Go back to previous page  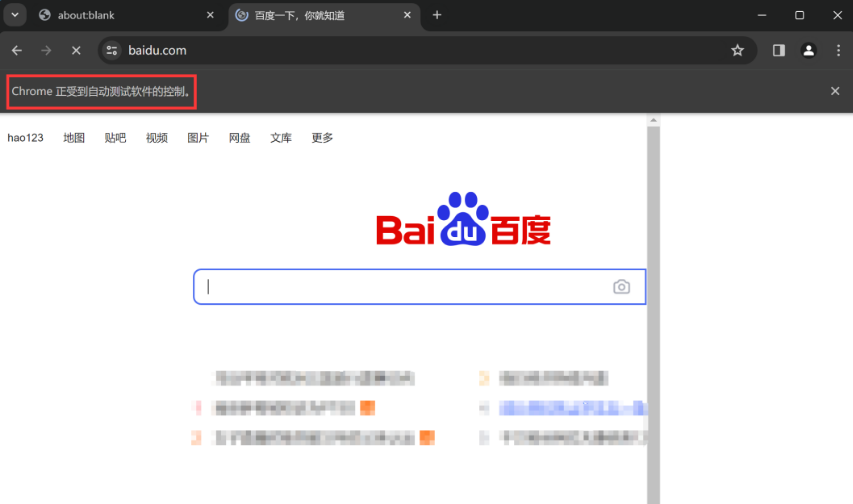17,51
